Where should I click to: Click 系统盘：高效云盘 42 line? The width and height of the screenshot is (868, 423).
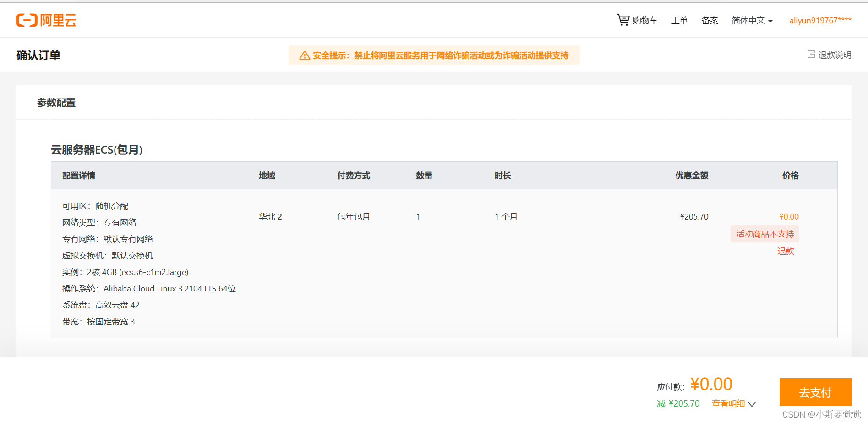(x=101, y=305)
